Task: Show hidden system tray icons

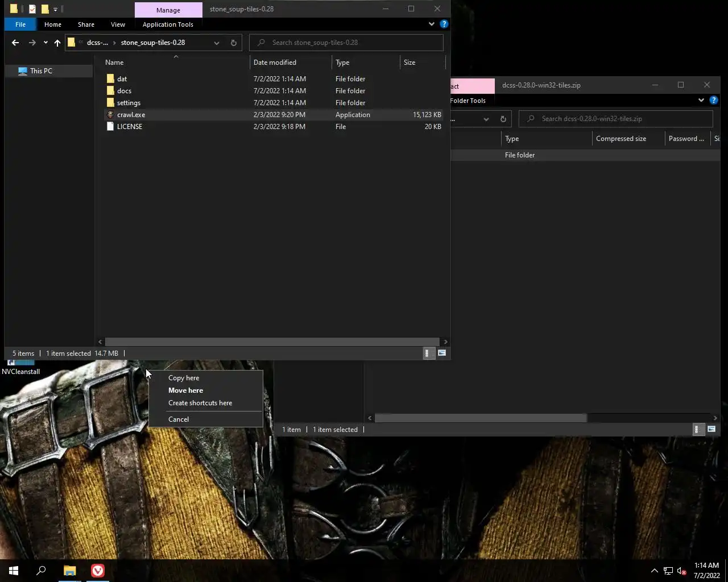Action: click(654, 571)
